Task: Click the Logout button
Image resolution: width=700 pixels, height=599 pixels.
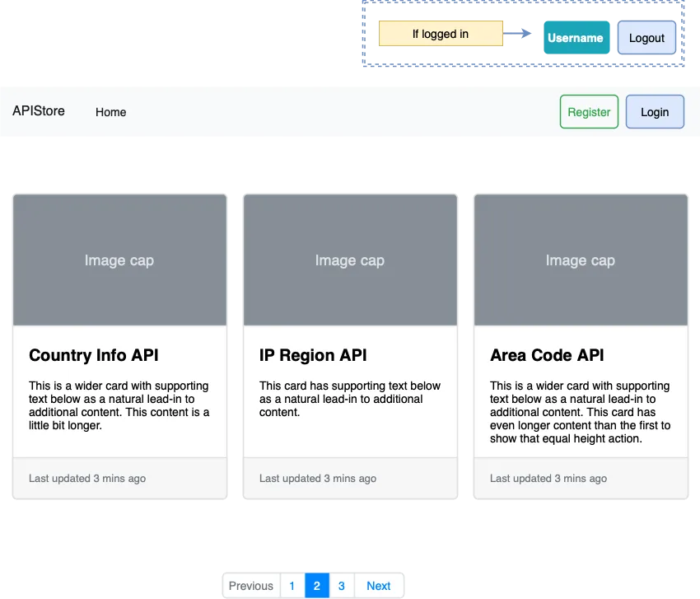Action: pos(646,38)
